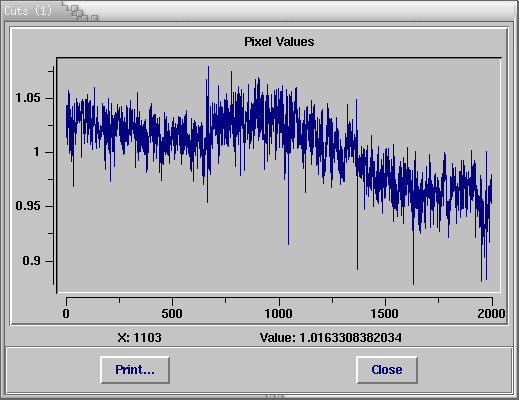Click the lowest downward spike past 1500
519x400 pixels.
coord(413,283)
